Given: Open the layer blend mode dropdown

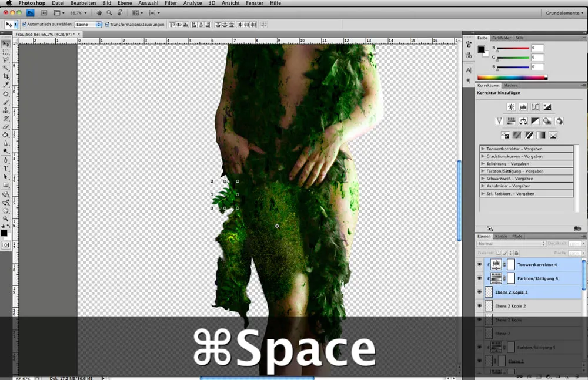Looking at the screenshot, I should click(510, 243).
